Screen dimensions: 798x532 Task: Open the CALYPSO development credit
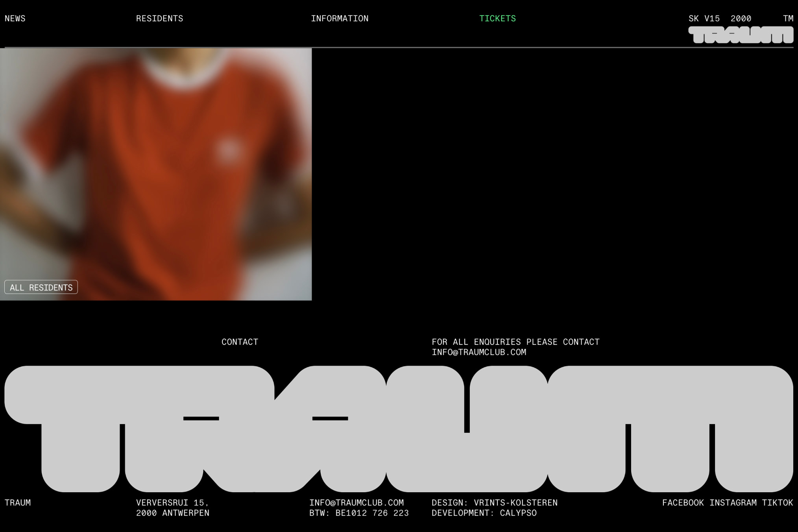tap(518, 513)
